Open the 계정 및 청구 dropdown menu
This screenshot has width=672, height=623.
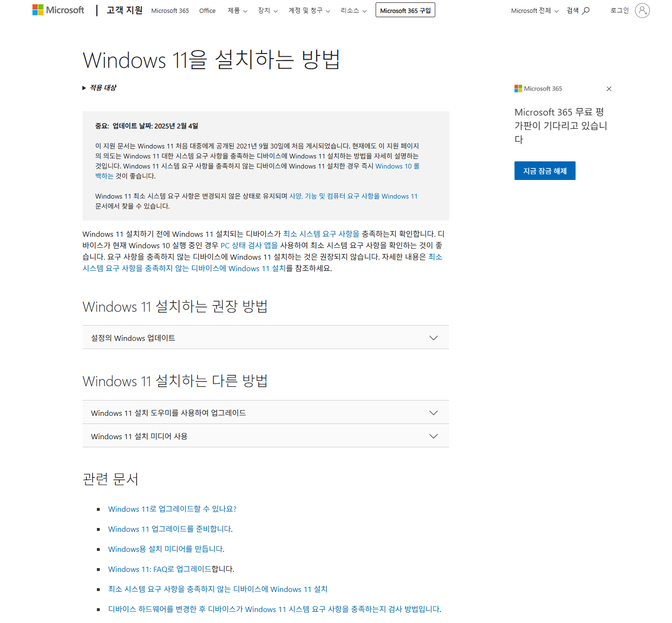point(309,11)
